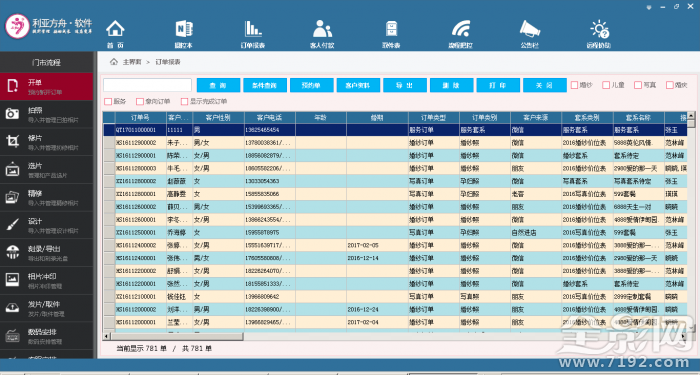Click the vertical scrollbar up arrow of table
This screenshot has width=700, height=375.
(691, 115)
